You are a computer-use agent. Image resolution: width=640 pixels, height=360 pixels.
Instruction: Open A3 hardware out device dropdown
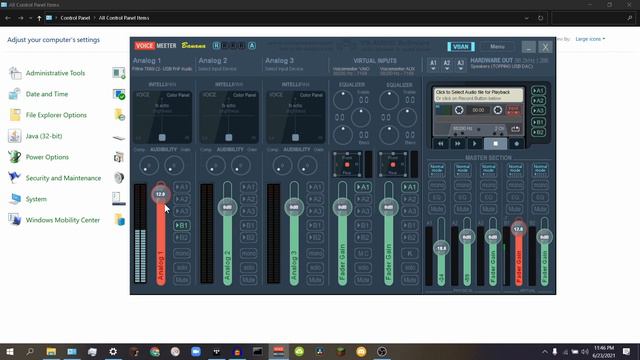pyautogui.click(x=460, y=65)
